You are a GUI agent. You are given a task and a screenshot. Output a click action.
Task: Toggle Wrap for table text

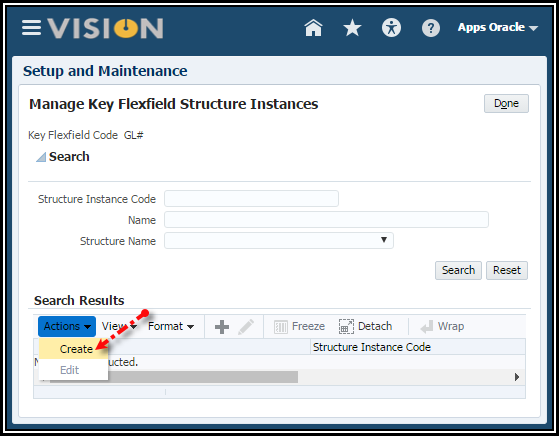[x=442, y=326]
